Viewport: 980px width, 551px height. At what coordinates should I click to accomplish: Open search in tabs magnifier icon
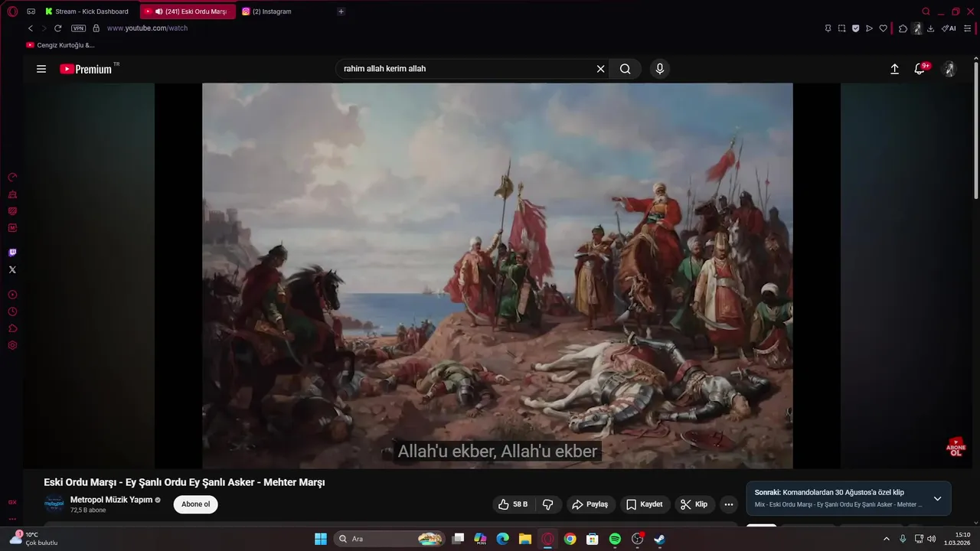(x=926, y=11)
